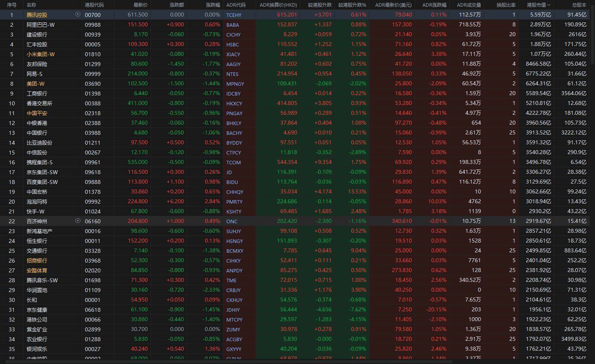Sort by the 涨跌幅 column header
The height and width of the screenshot is (364, 595).
pos(213,5)
